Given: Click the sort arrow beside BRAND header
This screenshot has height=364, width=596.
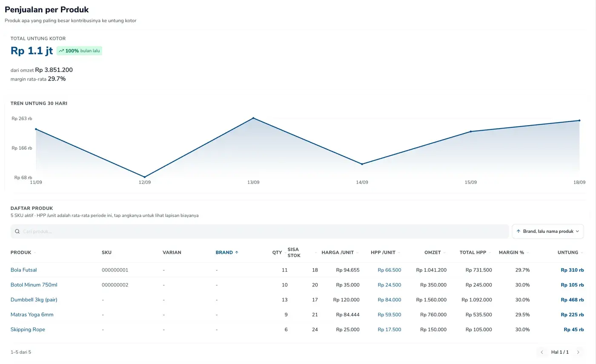Looking at the screenshot, I should 237,252.
